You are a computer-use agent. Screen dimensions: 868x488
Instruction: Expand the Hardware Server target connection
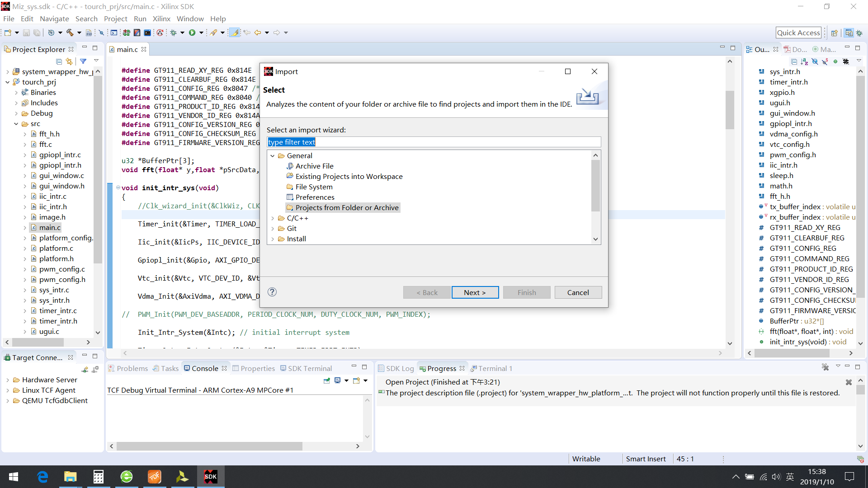click(x=8, y=380)
